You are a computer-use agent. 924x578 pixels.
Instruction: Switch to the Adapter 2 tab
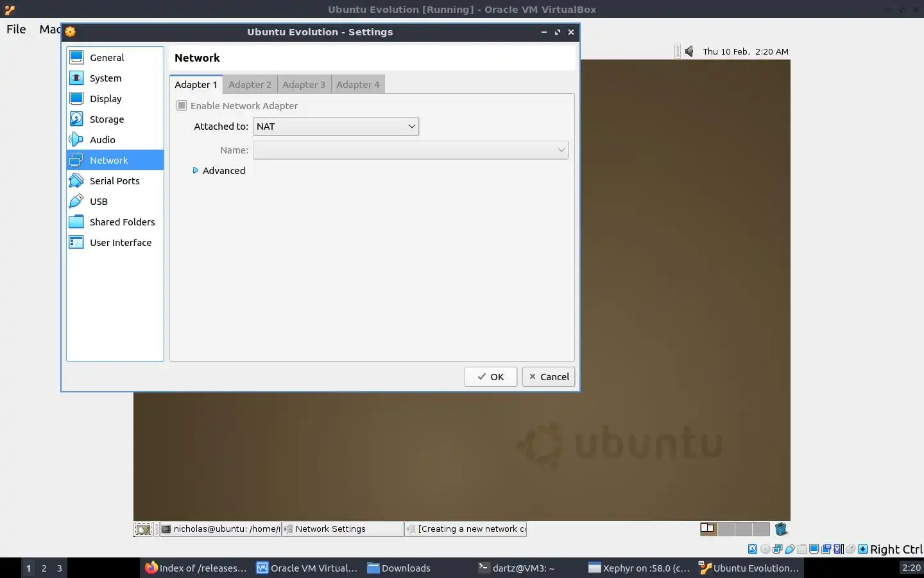coord(250,85)
